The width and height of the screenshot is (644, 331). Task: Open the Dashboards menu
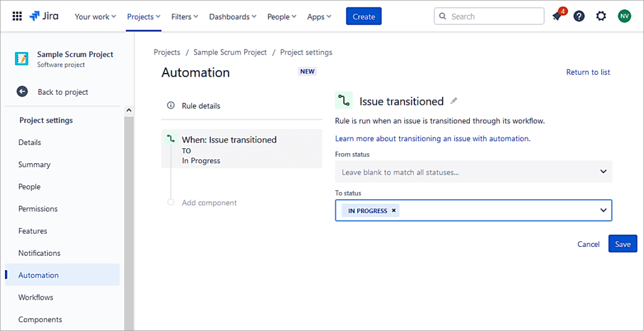click(233, 16)
